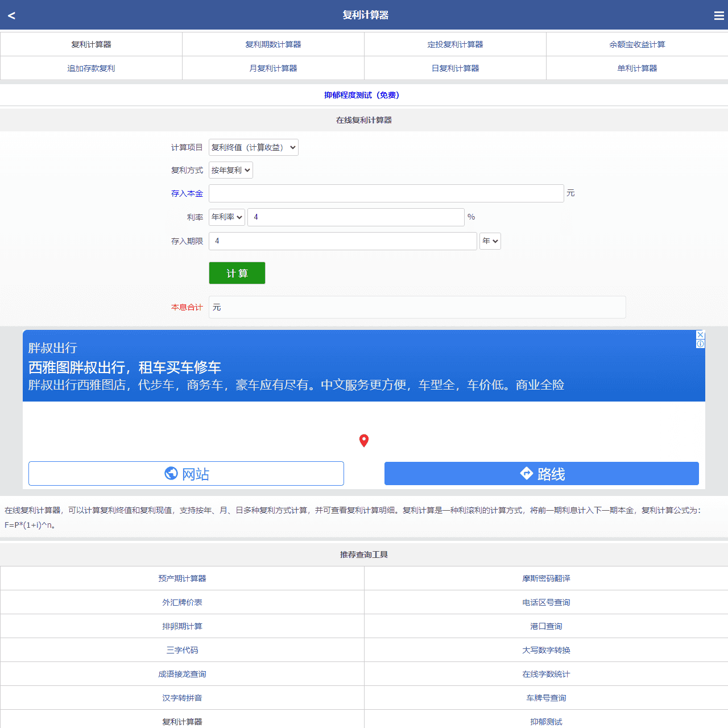Click the 路线 directions button
Viewport: 728px width, 728px height.
[x=541, y=473]
